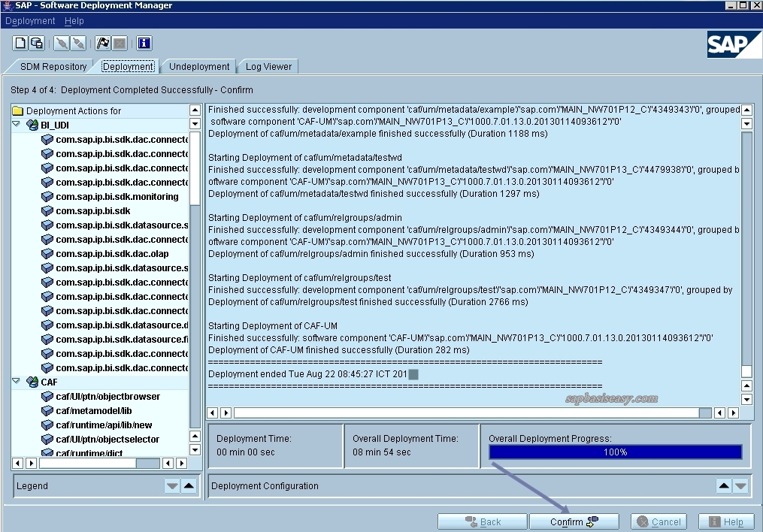Click the cube icon beside com.sap.ip.bi.sdk.datasource.d
Image resolution: width=763 pixels, height=532 pixels.
click(x=47, y=325)
